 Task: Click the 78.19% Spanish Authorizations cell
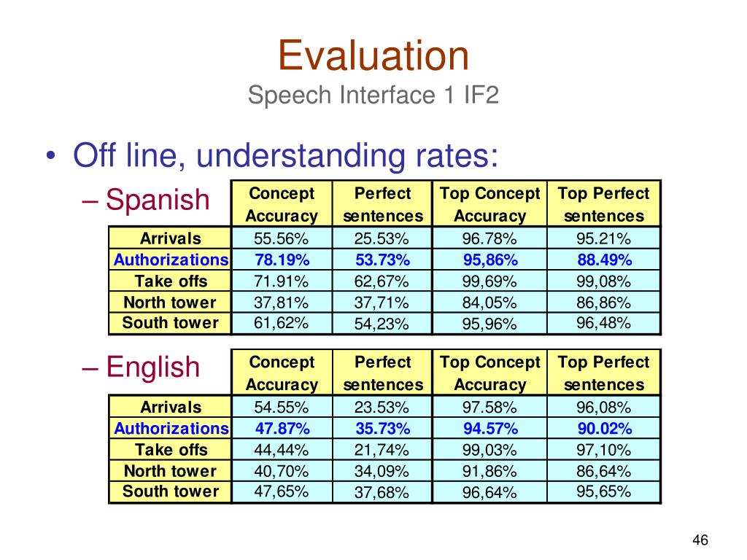click(282, 260)
